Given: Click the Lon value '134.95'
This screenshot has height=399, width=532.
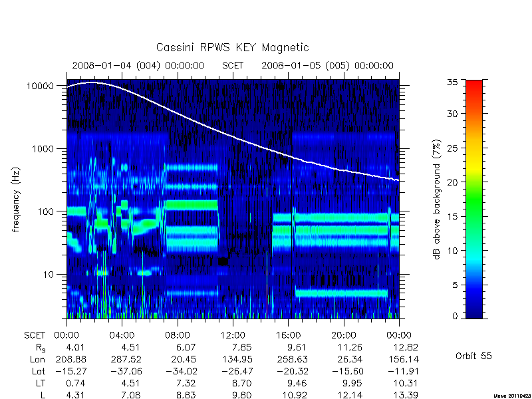Looking at the screenshot, I should click(237, 359).
